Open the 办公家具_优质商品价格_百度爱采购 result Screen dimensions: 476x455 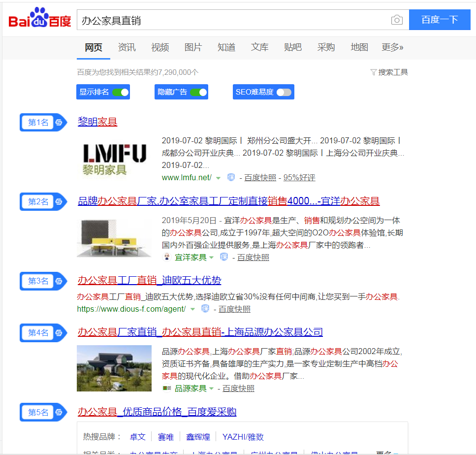[x=157, y=412]
